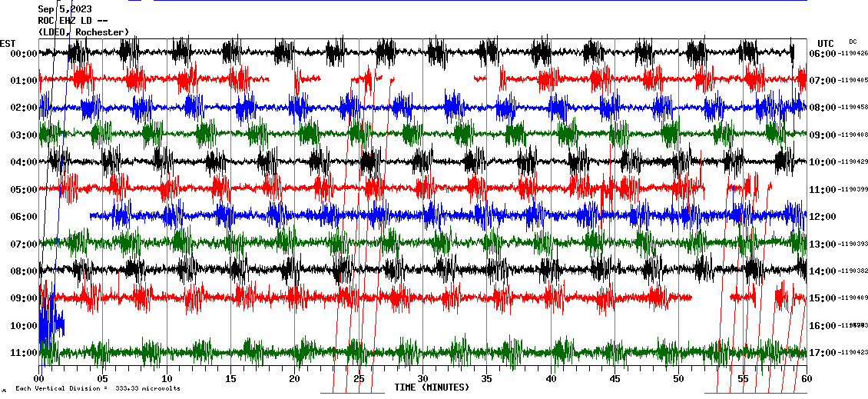The image size is (868, 399).
Task: Click the 06:00 UTC time label
Action: [x=823, y=53]
